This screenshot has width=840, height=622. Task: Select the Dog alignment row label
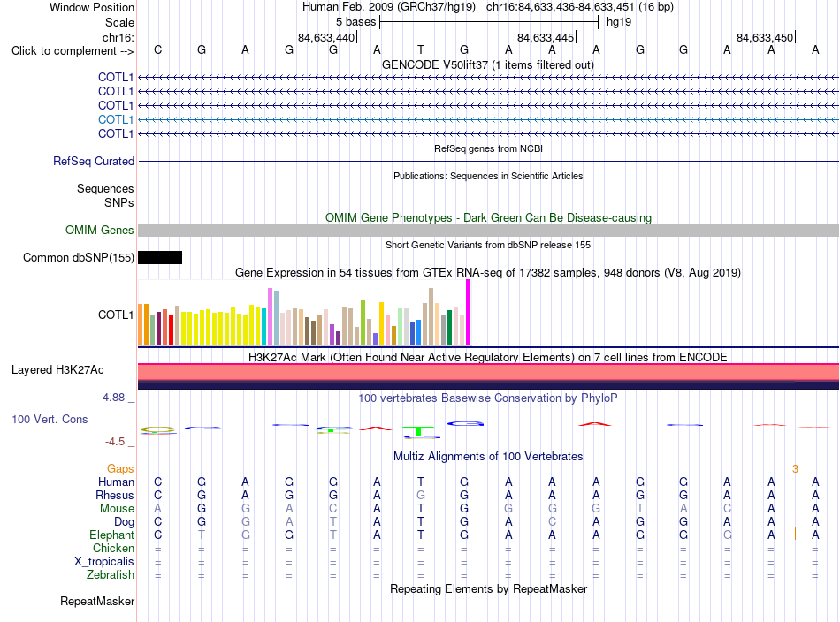click(124, 522)
